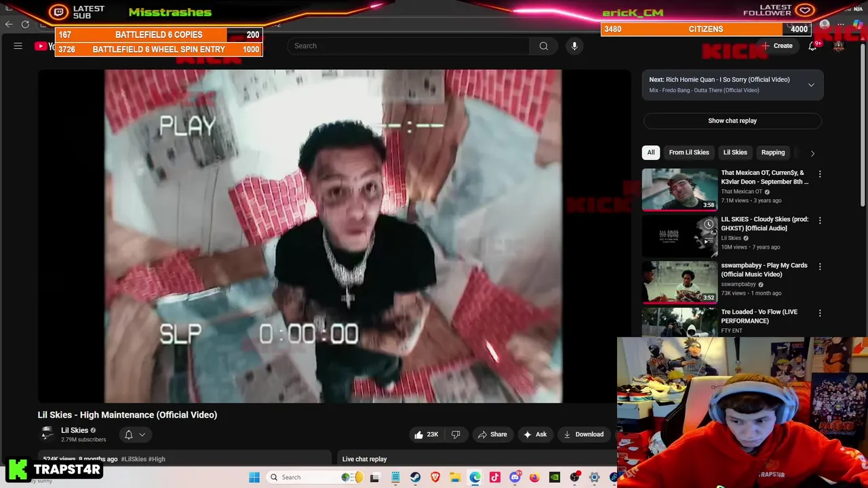Select the All filter chip
The width and height of the screenshot is (868, 488).
click(x=651, y=152)
